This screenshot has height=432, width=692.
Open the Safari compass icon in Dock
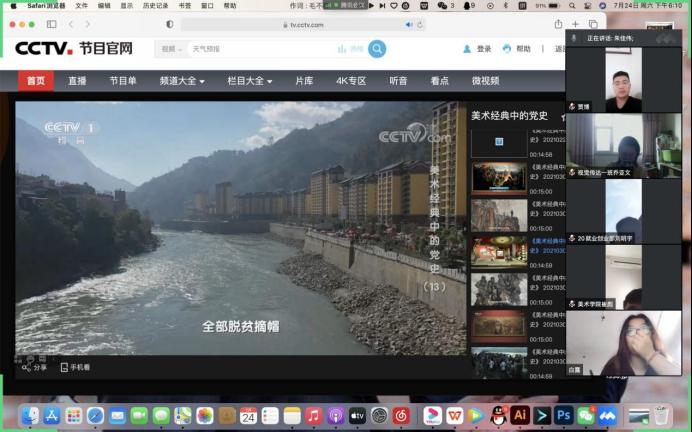(x=95, y=416)
